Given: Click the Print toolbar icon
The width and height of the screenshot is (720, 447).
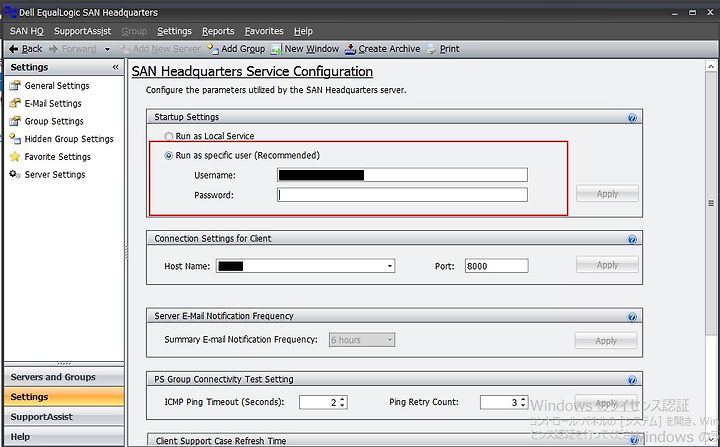Looking at the screenshot, I should coord(431,49).
